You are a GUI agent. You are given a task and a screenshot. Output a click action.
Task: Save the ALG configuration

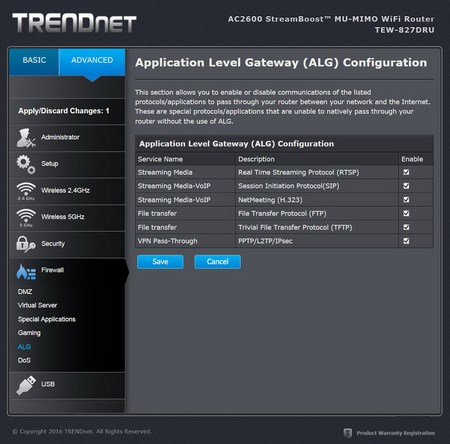160,262
